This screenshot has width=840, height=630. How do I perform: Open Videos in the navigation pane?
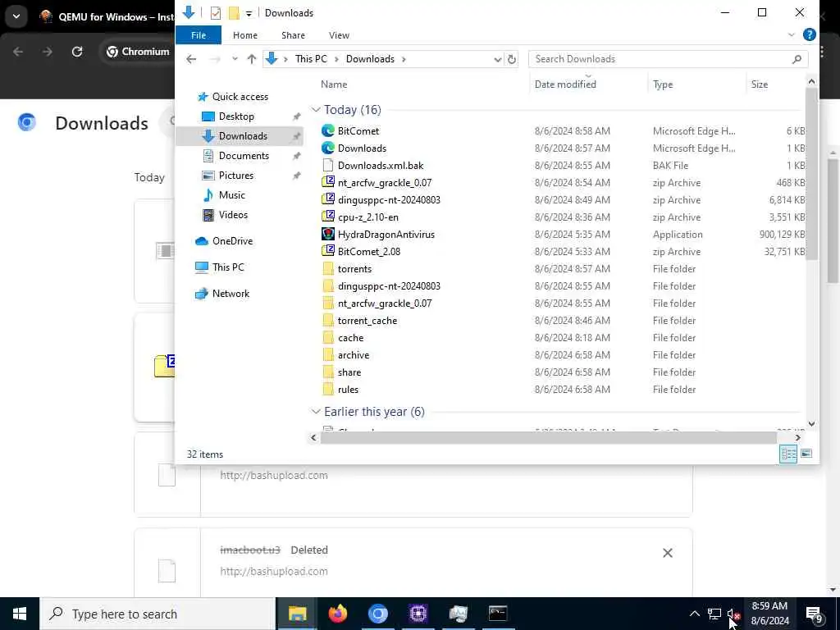tap(233, 215)
